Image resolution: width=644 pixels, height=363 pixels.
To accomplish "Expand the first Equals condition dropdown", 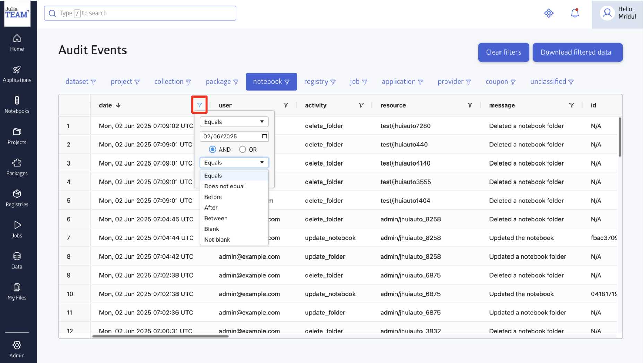I will tap(234, 122).
